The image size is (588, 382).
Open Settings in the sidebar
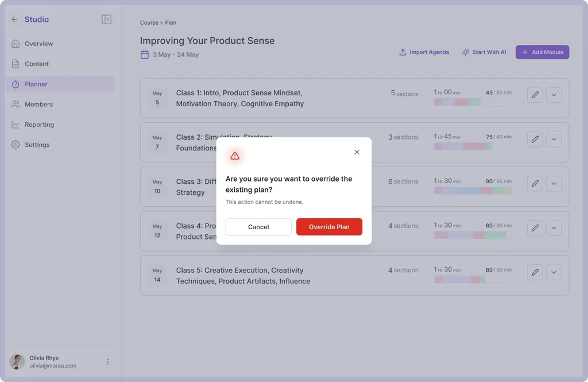61,145
